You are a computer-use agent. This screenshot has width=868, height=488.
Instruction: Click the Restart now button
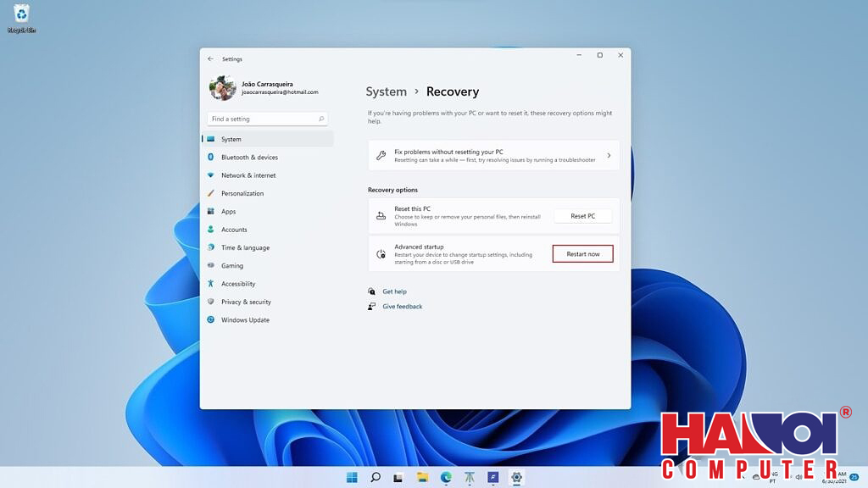click(582, 253)
